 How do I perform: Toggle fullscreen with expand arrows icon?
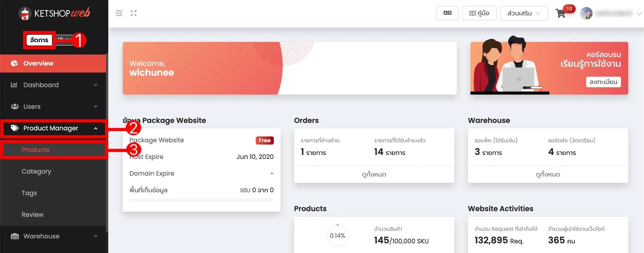134,13
